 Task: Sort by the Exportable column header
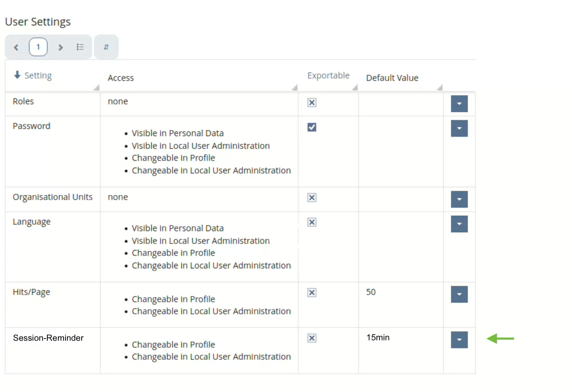click(x=328, y=76)
